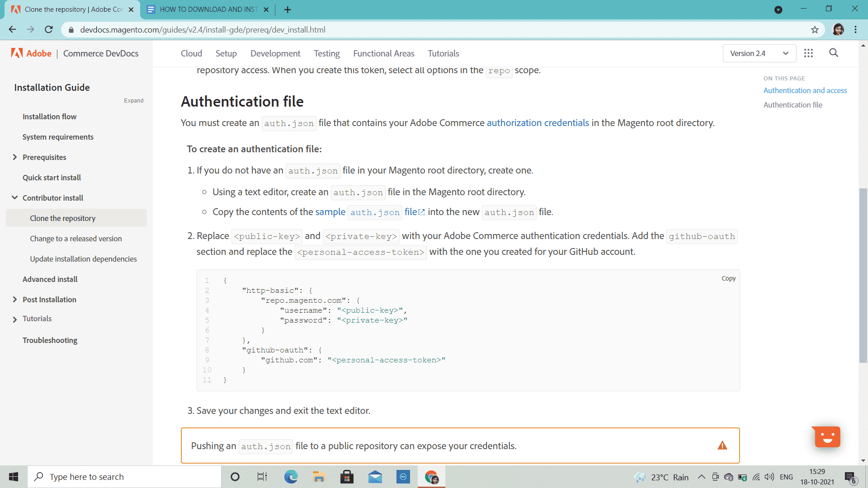Bookmark this page with the star icon

tap(815, 30)
